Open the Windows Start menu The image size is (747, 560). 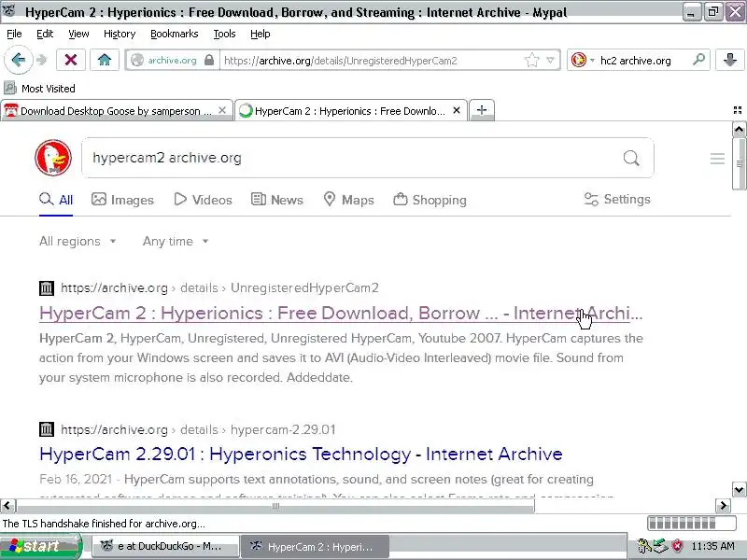[x=40, y=546]
